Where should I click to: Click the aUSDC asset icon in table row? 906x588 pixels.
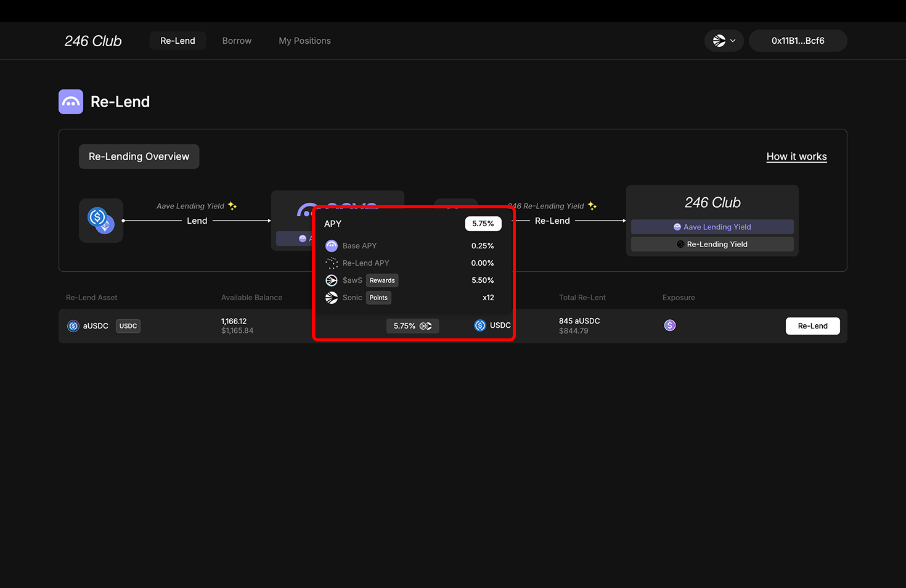click(73, 326)
